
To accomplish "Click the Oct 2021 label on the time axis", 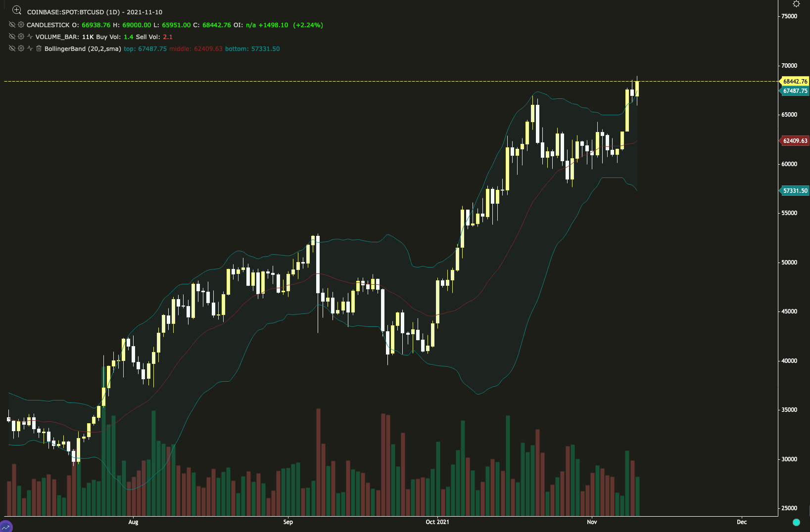I will (437, 522).
